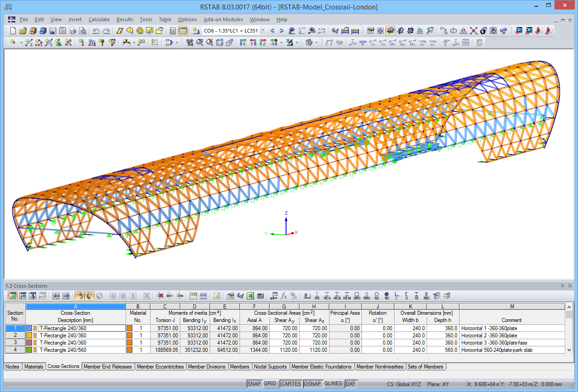Select the My moment results display icon
Viewport: 578px width, 392px height.
click(x=403, y=42)
